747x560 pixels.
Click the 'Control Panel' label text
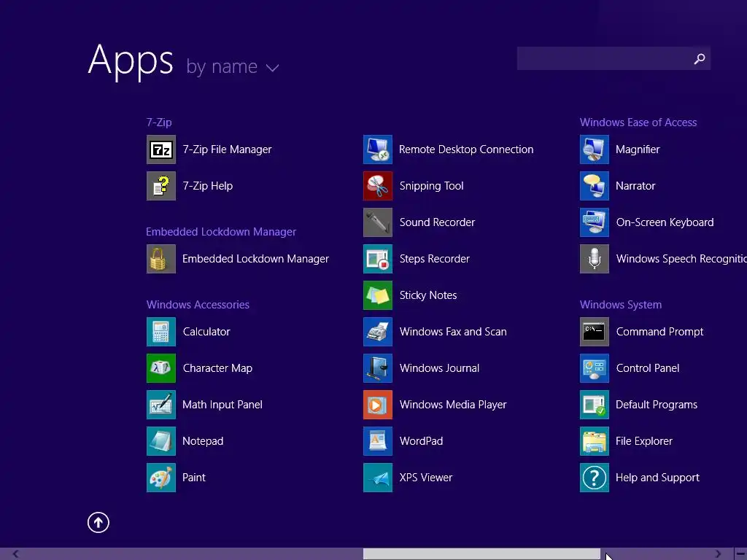648,368
